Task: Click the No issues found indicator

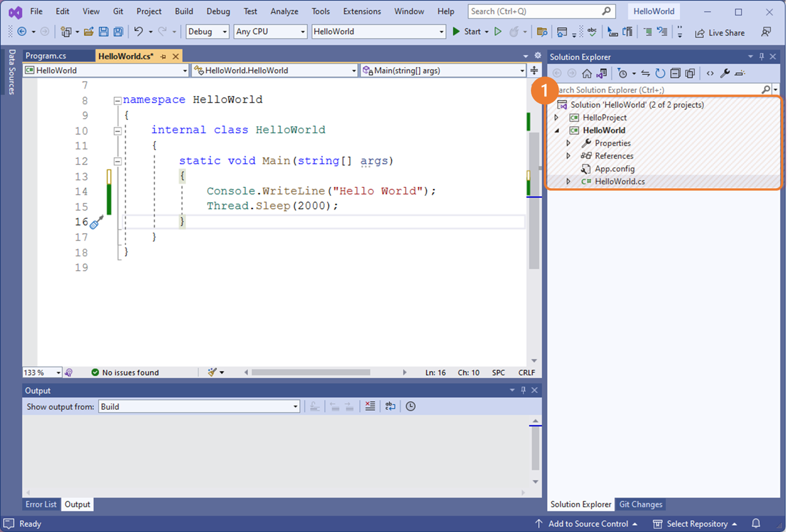Action: click(125, 372)
